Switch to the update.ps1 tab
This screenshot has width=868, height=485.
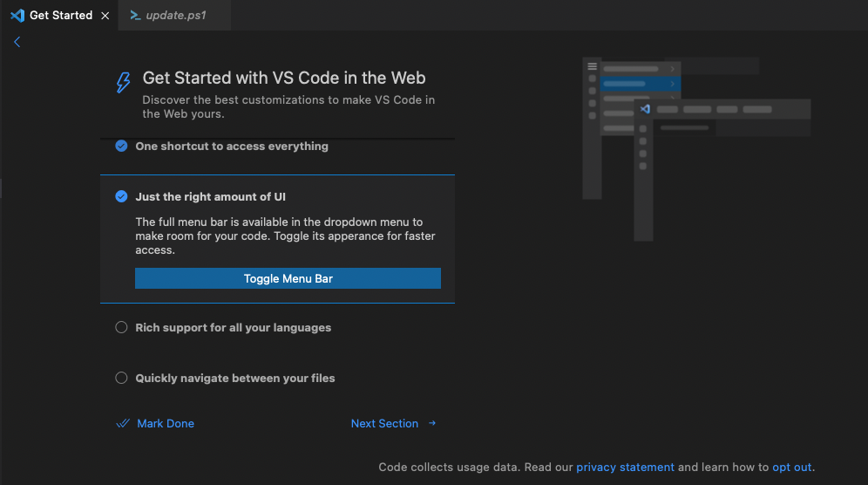(x=174, y=15)
